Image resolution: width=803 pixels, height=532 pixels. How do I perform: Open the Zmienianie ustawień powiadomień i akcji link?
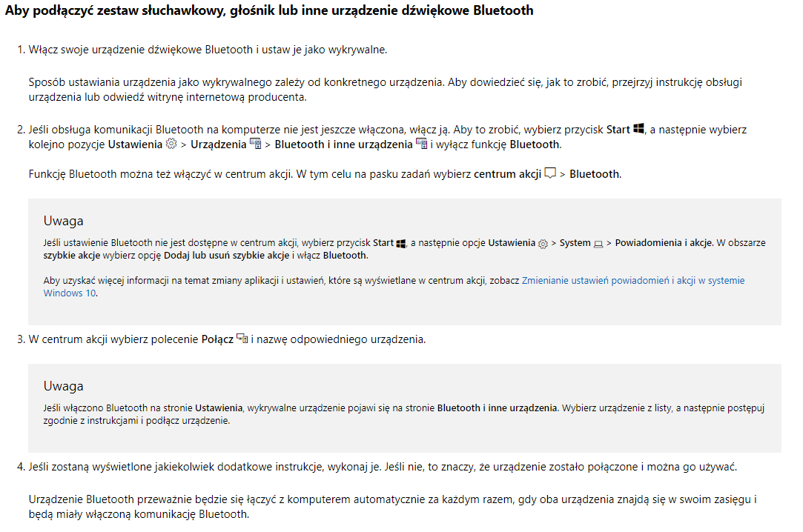633,280
